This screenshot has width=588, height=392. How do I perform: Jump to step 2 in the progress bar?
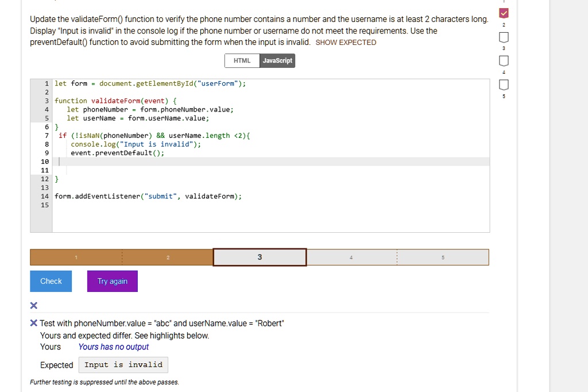[x=168, y=258]
